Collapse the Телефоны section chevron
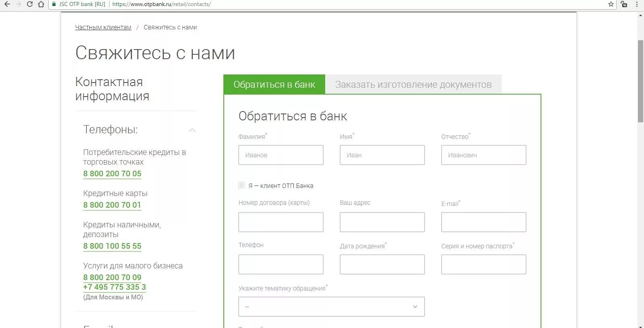This screenshot has height=328, width=644. 192,130
